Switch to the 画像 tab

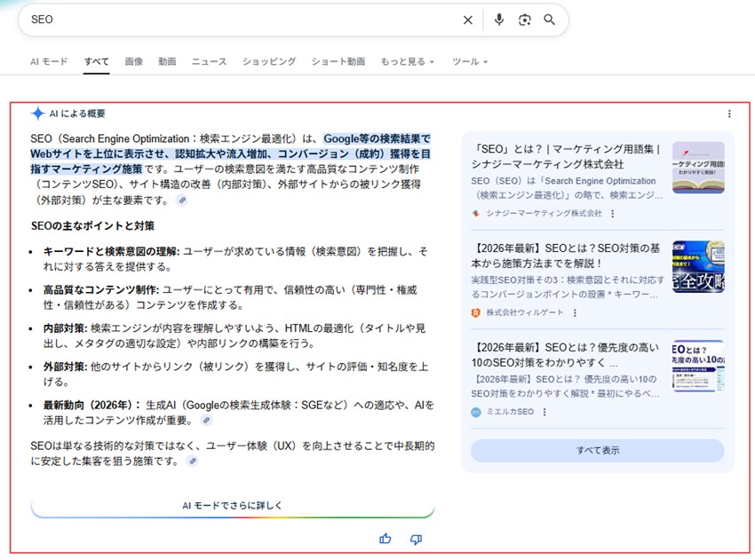point(133,61)
